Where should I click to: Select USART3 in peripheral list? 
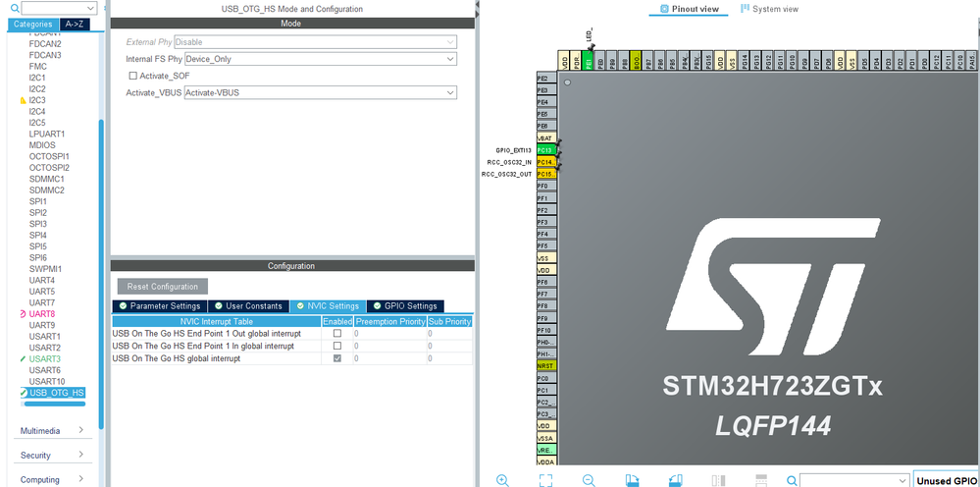(x=44, y=358)
